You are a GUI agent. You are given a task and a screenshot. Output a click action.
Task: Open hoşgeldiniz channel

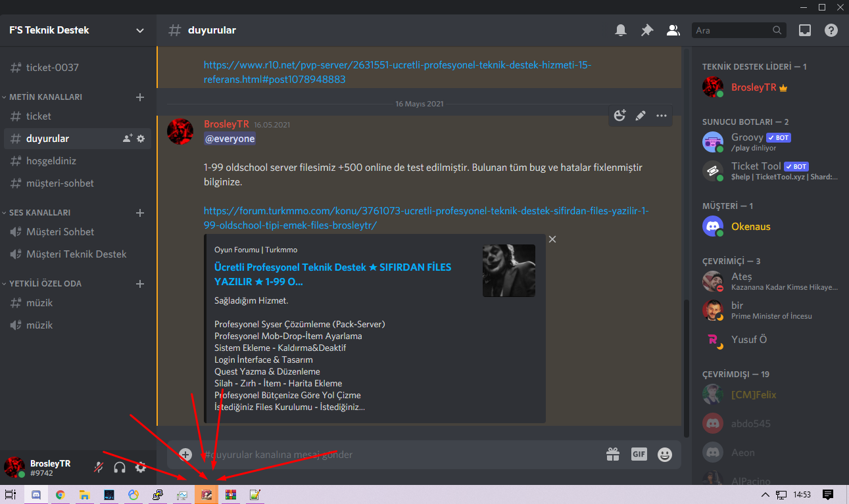coord(78,161)
